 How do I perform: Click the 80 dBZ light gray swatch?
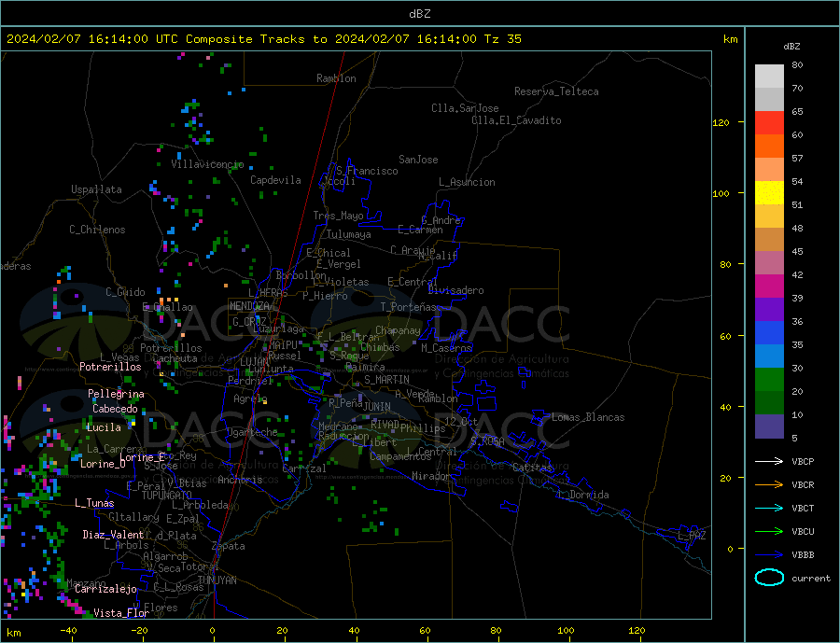[769, 77]
